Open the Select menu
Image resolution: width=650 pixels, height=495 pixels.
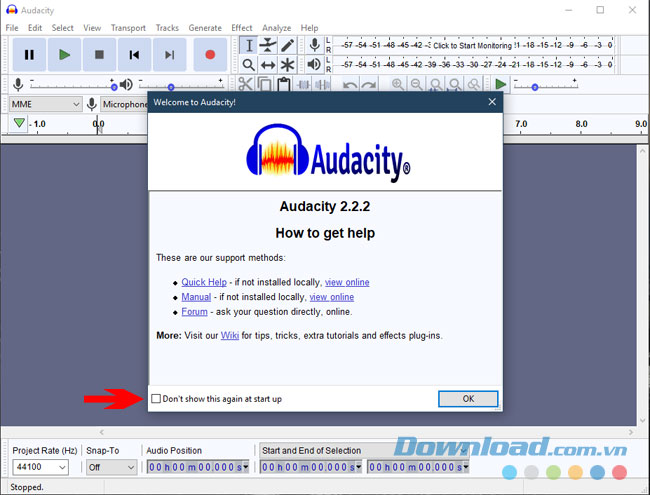click(x=63, y=28)
